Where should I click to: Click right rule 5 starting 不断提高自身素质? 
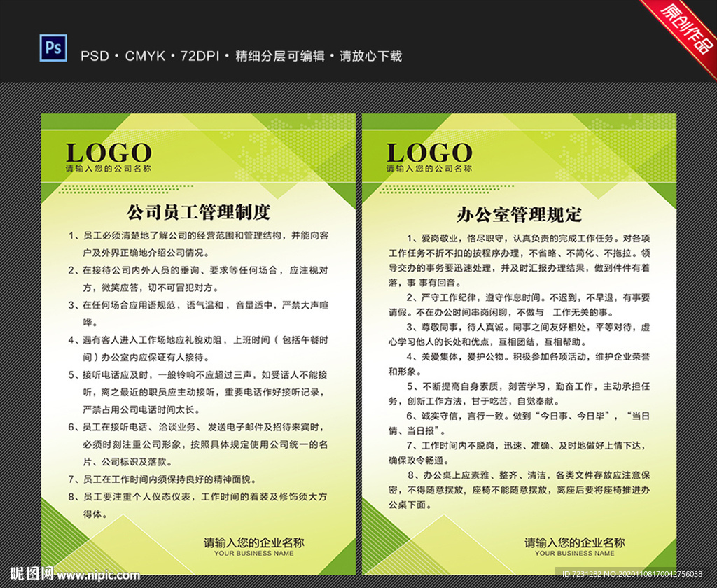point(520,393)
